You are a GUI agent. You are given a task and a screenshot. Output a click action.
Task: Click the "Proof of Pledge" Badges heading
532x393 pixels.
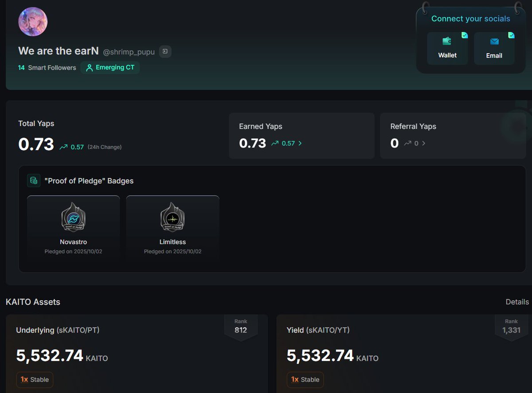point(89,181)
